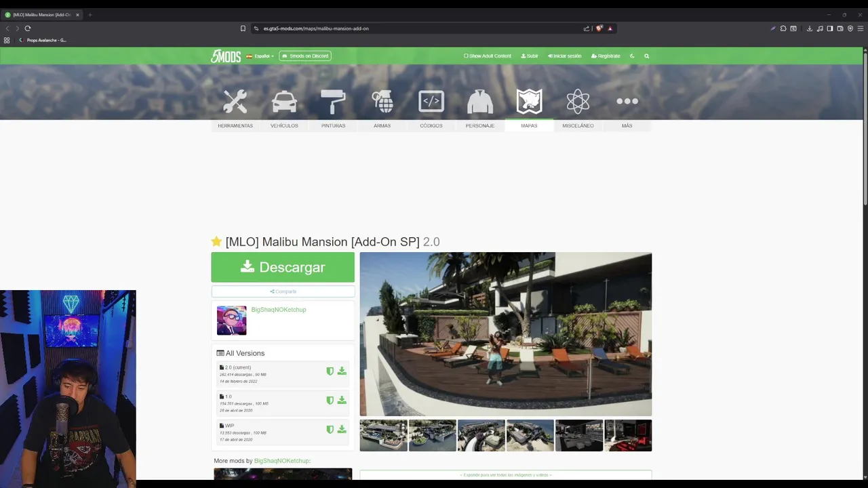
Task: Switch to the Códigos tab label
Action: pyautogui.click(x=431, y=125)
